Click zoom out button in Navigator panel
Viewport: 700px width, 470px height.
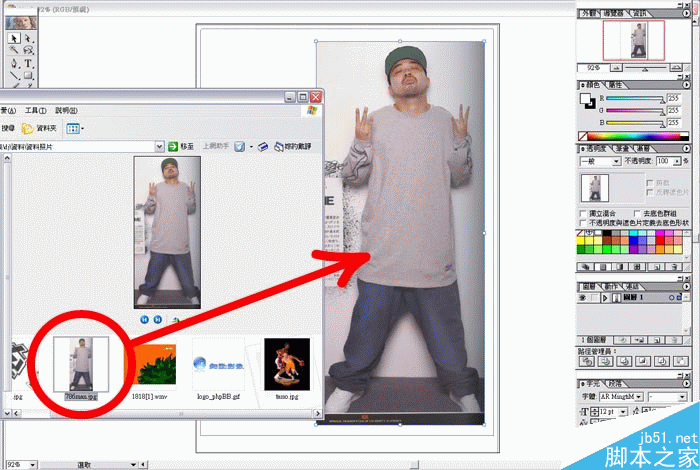[x=617, y=68]
